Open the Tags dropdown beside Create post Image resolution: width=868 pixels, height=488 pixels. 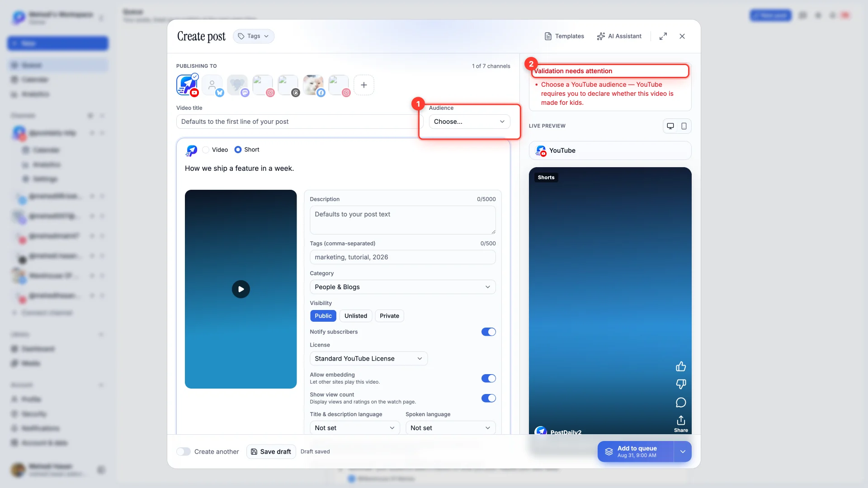click(x=254, y=36)
